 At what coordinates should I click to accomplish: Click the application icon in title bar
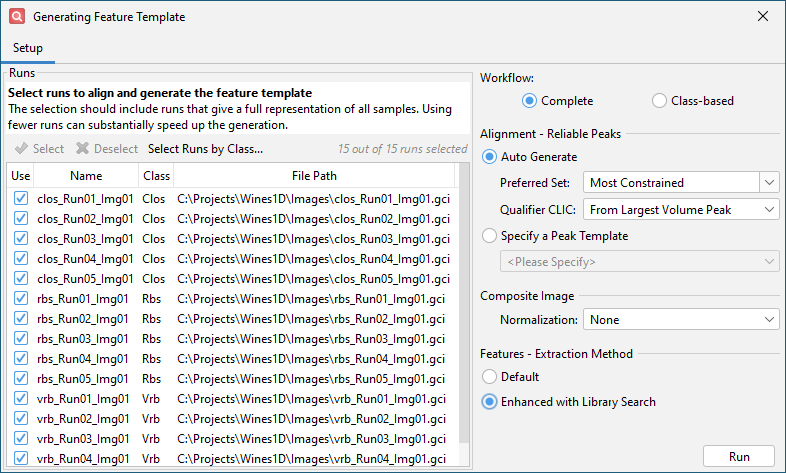pyautogui.click(x=16, y=17)
